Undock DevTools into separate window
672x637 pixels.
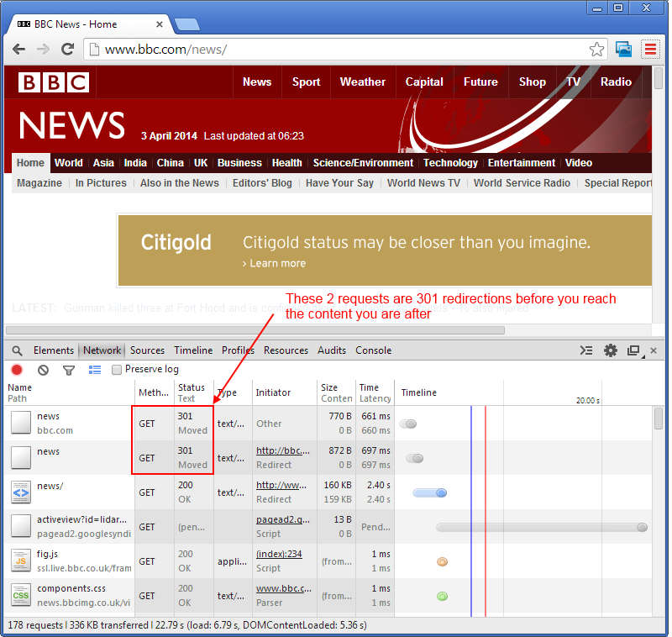tap(634, 350)
